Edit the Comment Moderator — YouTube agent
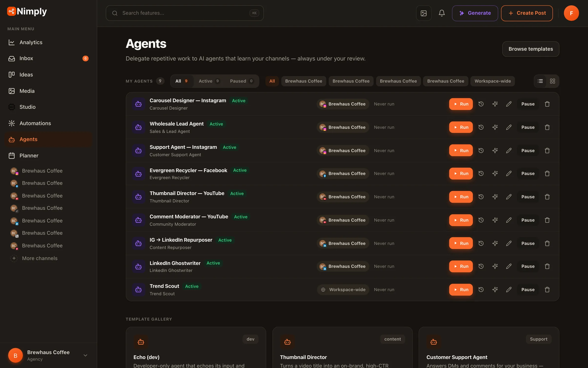Image resolution: width=588 pixels, height=368 pixels. coord(509,220)
